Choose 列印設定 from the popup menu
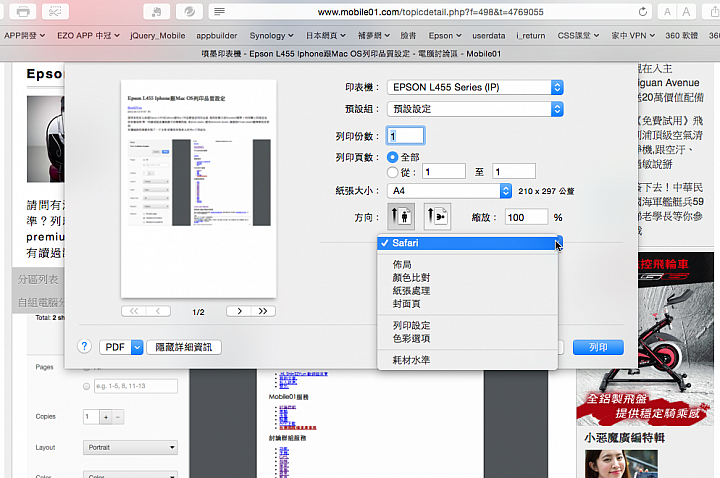This screenshot has height=478, width=720. (x=467, y=325)
